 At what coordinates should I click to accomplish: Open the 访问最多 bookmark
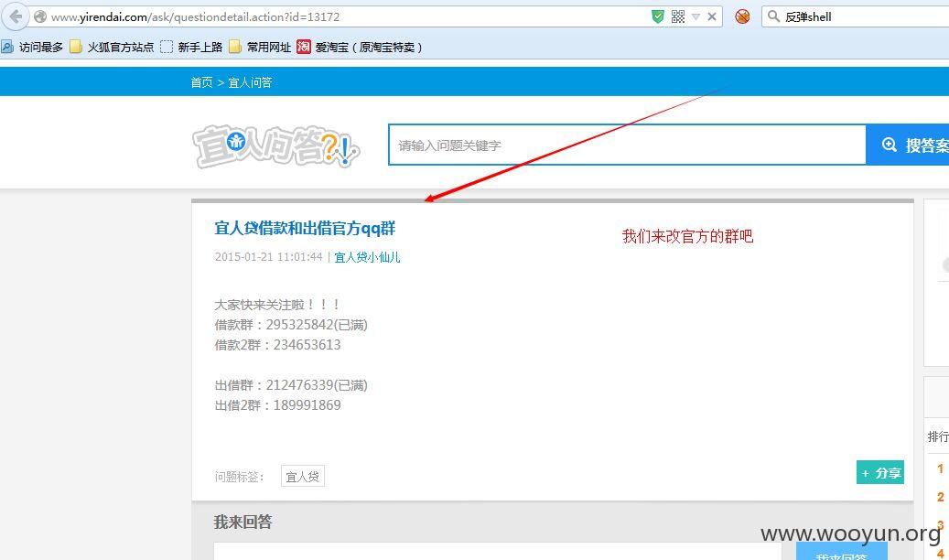pyautogui.click(x=32, y=48)
